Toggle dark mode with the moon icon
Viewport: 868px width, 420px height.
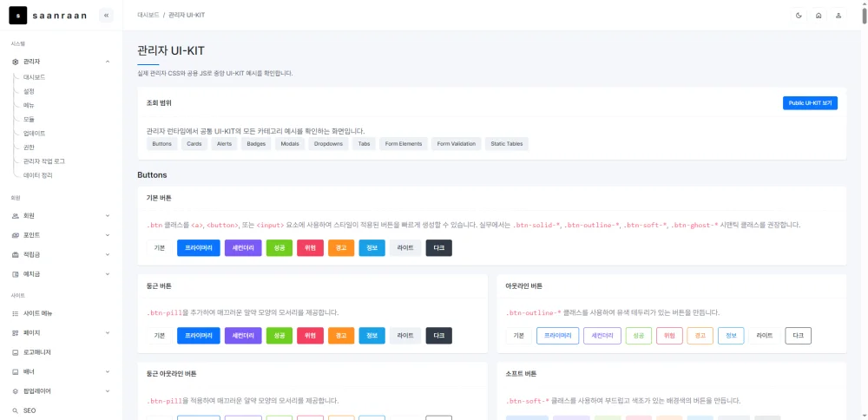(x=799, y=16)
